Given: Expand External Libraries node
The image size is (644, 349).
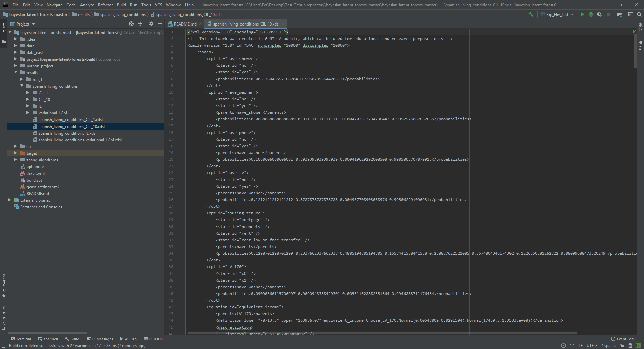Looking at the screenshot, I should [x=10, y=200].
